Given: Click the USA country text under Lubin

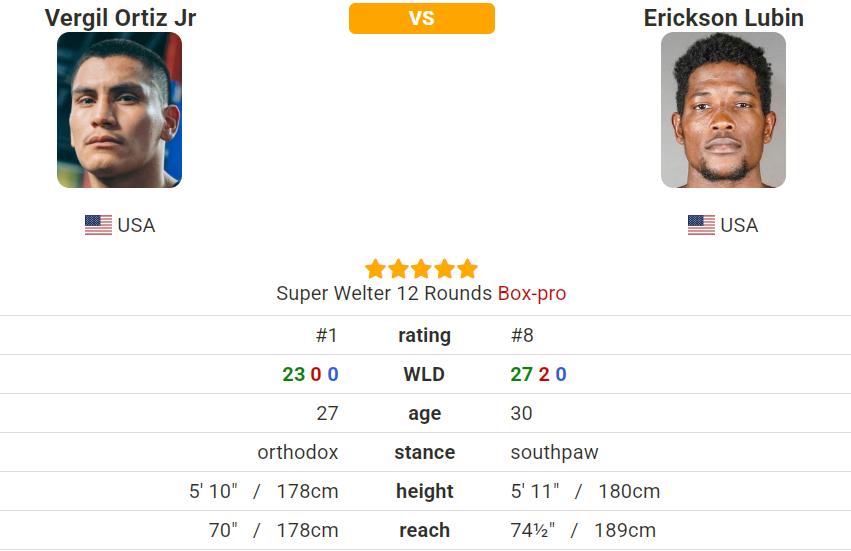Looking at the screenshot, I should 739,225.
